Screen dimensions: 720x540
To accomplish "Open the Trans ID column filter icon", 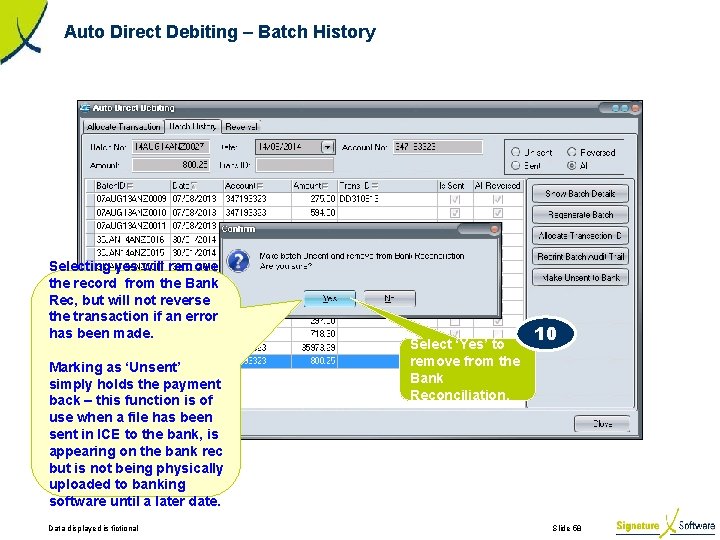I will (x=375, y=186).
